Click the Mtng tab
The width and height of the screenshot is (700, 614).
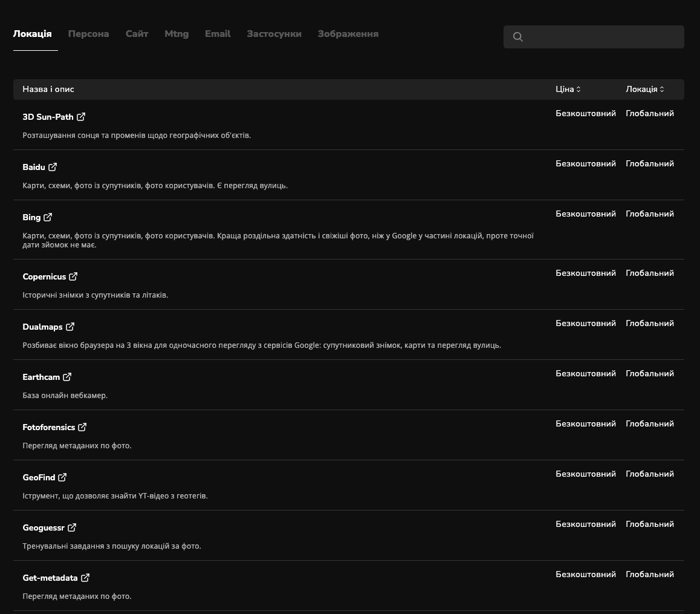coord(177,34)
